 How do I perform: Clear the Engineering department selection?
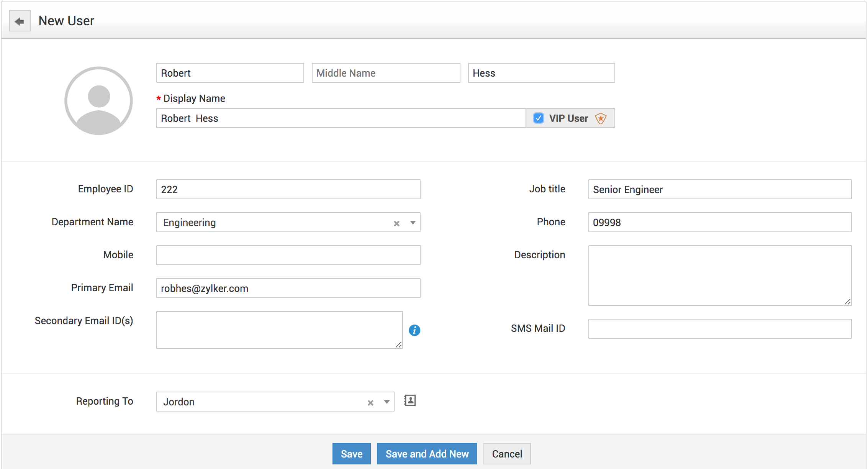396,223
